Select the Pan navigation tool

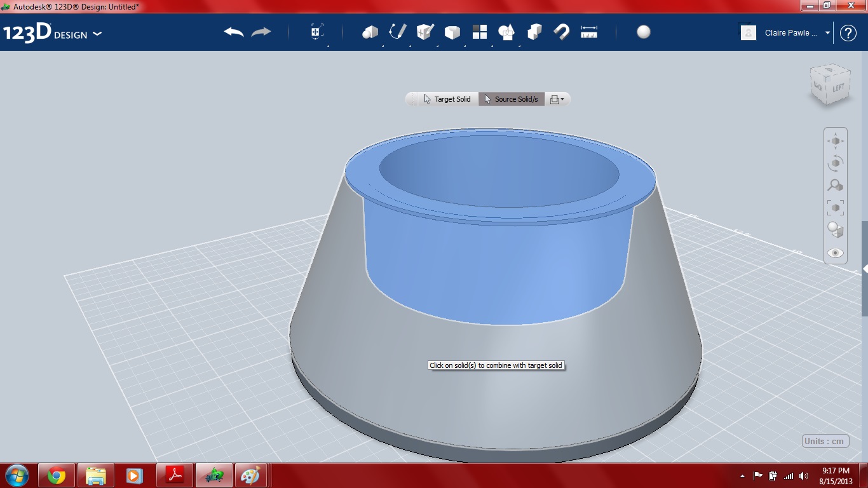pyautogui.click(x=836, y=141)
